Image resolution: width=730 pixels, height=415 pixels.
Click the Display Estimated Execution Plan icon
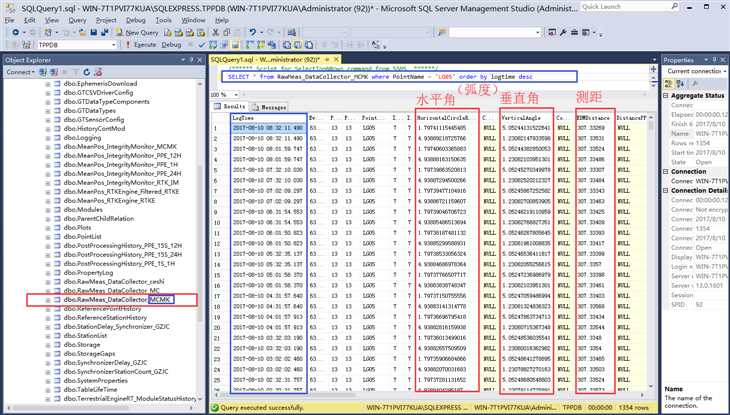click(x=213, y=45)
